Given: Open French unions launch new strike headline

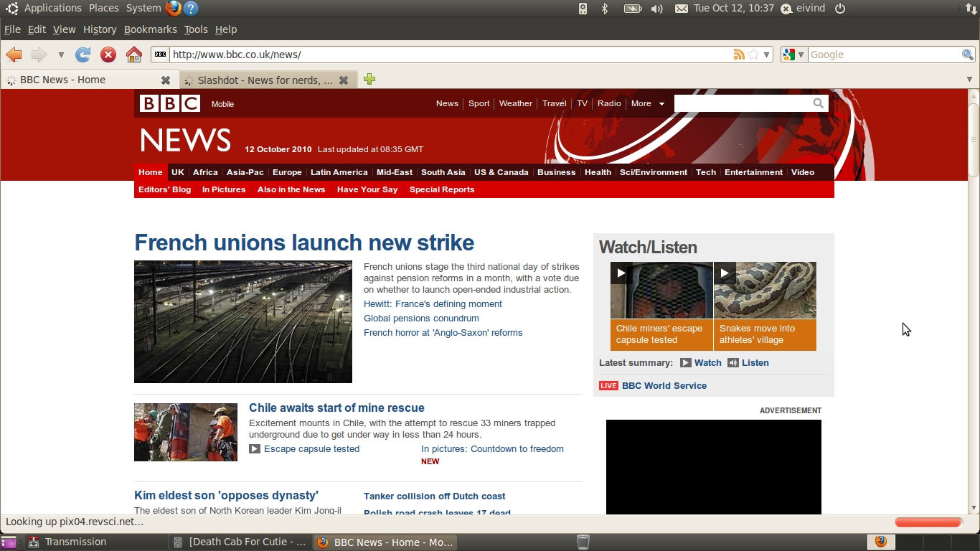Looking at the screenshot, I should 304,242.
